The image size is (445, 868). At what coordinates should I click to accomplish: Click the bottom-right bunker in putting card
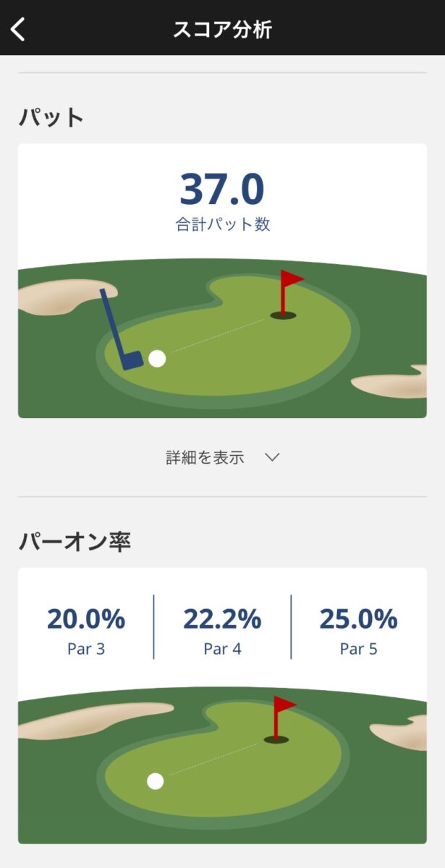393,383
